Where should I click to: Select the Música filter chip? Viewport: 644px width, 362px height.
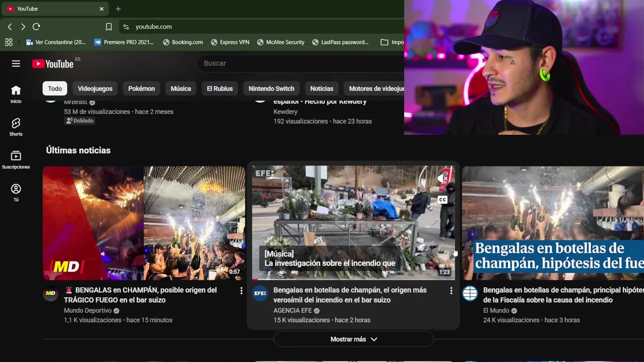point(181,88)
